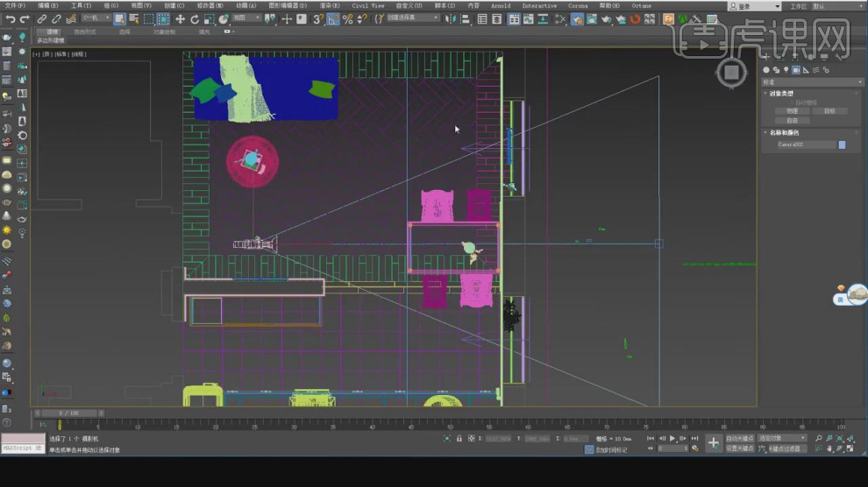Activate the Select Object tool

pos(119,18)
